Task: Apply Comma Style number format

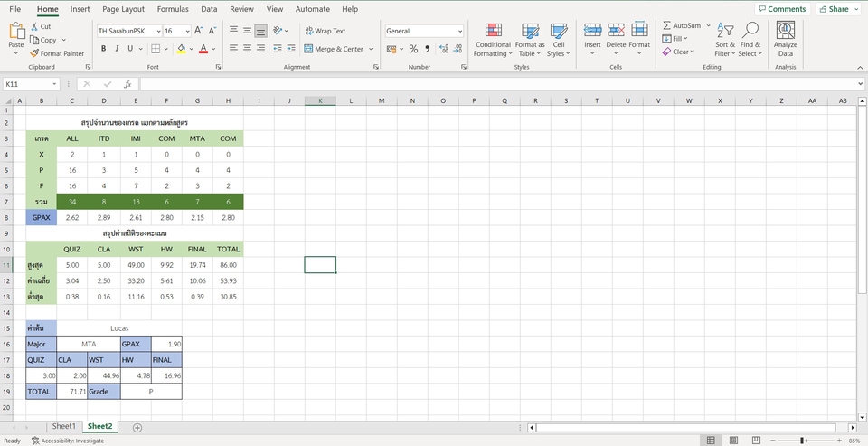Action: [x=428, y=49]
